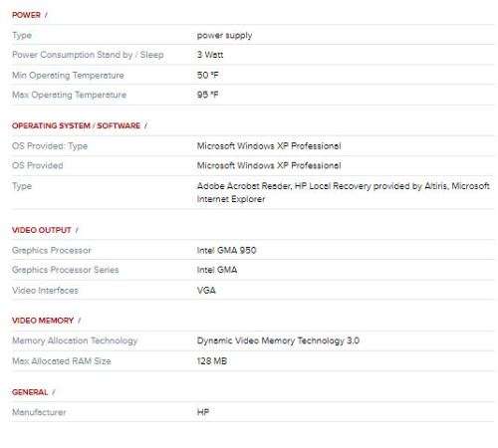This screenshot has height=448, width=498.
Task: Click Dynamic Video Memory Technology 3.0 value
Action: 278,340
